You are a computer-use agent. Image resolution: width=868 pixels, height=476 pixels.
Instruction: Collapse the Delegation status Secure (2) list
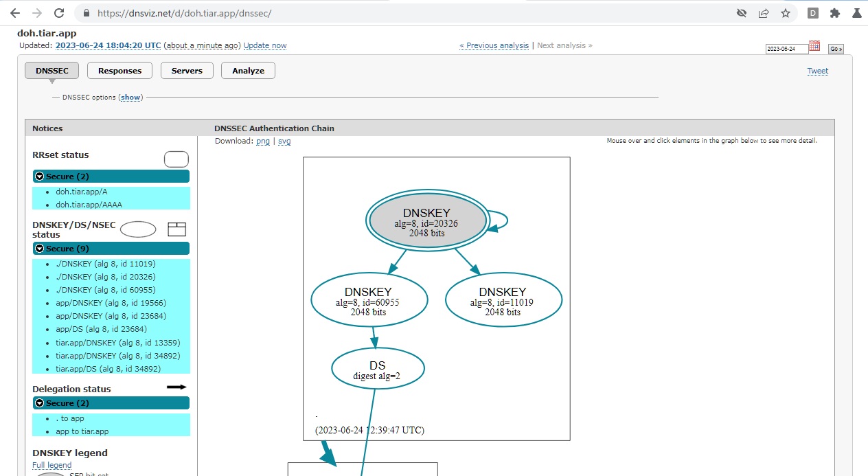[x=39, y=403]
